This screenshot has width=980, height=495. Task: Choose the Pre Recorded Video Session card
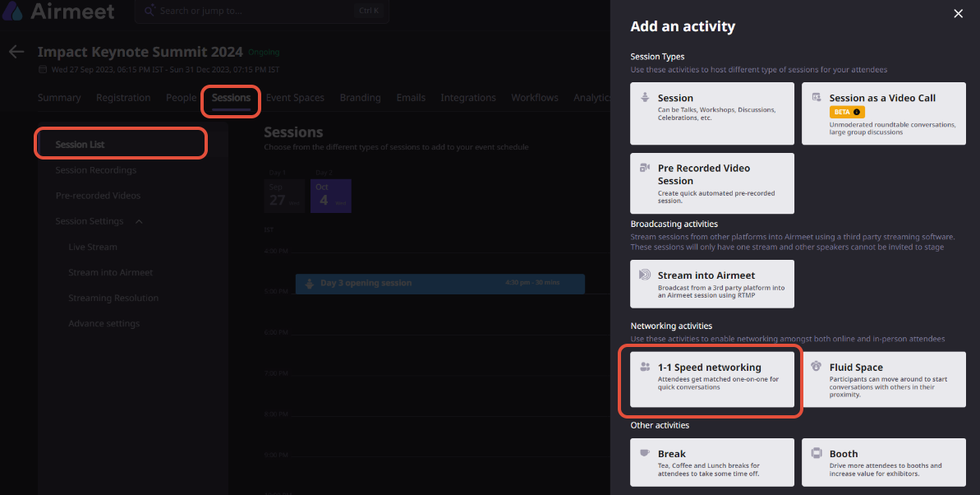pyautogui.click(x=712, y=183)
